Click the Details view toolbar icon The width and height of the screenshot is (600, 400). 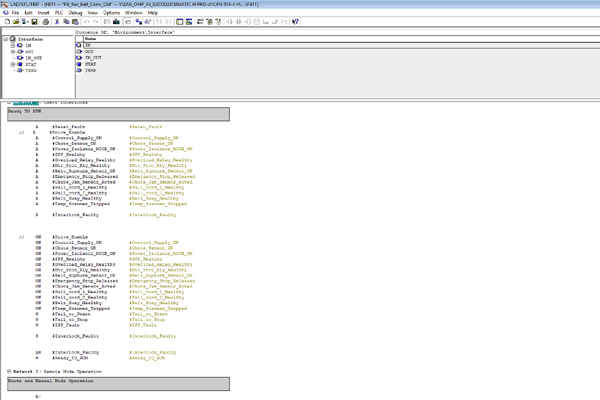click(x=189, y=22)
